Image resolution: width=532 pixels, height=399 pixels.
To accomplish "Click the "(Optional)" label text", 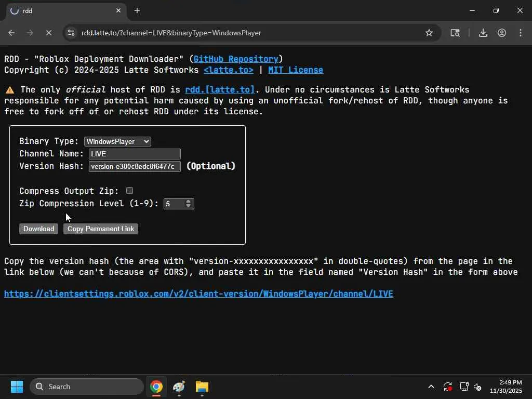I will pyautogui.click(x=211, y=166).
